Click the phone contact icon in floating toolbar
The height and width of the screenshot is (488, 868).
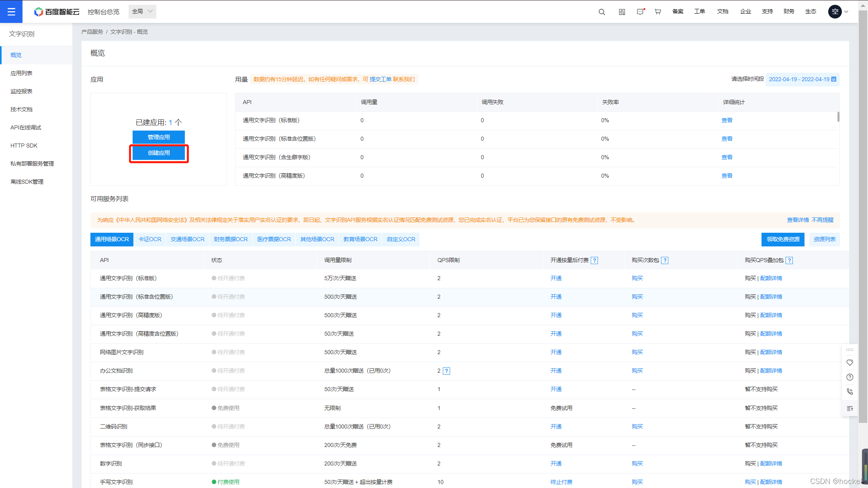click(850, 392)
